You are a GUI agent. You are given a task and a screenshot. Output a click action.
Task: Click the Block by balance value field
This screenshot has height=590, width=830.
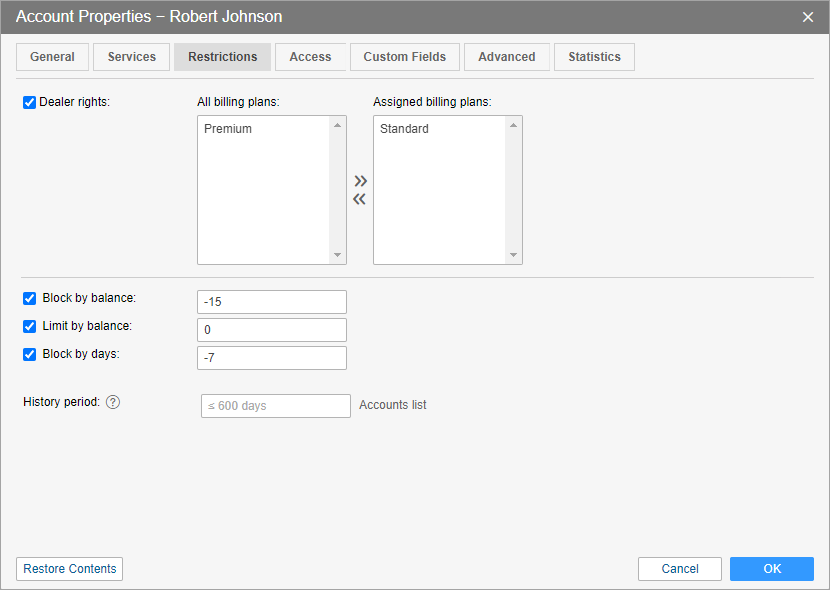(x=272, y=302)
